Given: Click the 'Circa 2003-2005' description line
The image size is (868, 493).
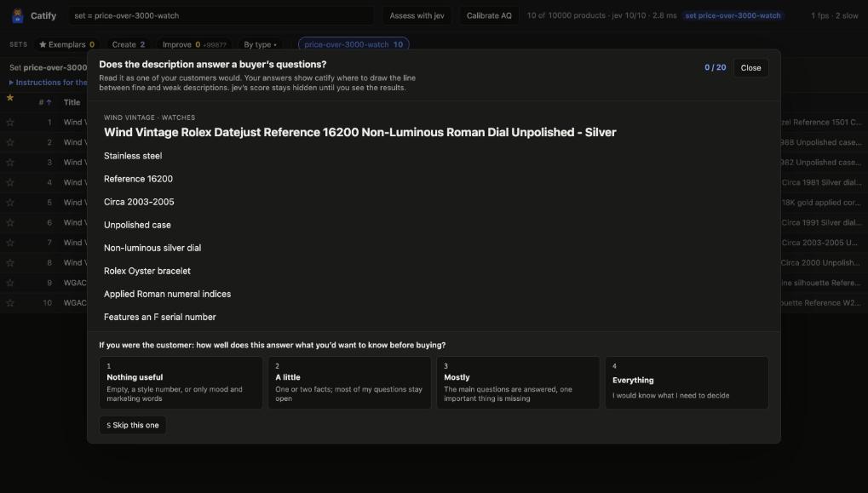Looking at the screenshot, I should (x=139, y=202).
